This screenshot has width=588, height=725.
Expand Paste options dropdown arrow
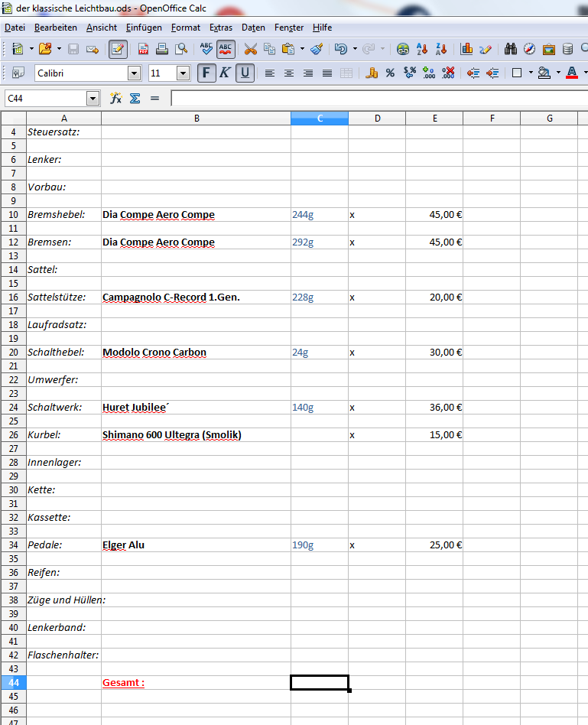pos(302,48)
